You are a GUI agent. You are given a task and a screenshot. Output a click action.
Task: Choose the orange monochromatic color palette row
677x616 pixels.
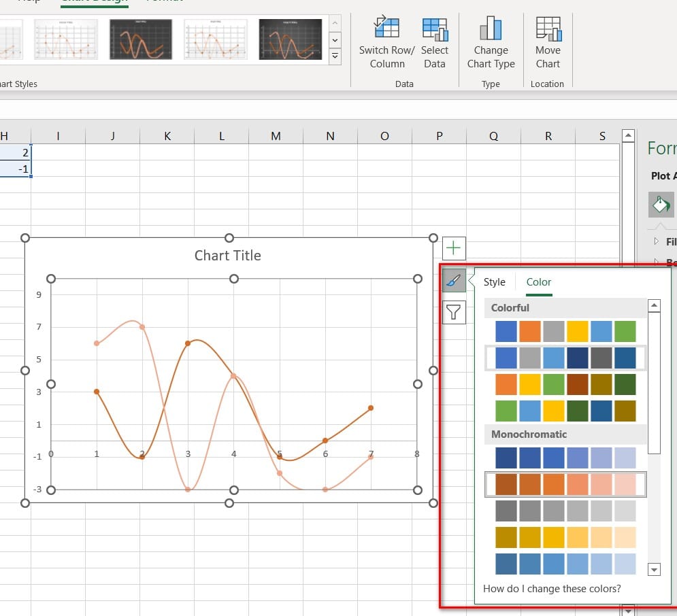(565, 484)
